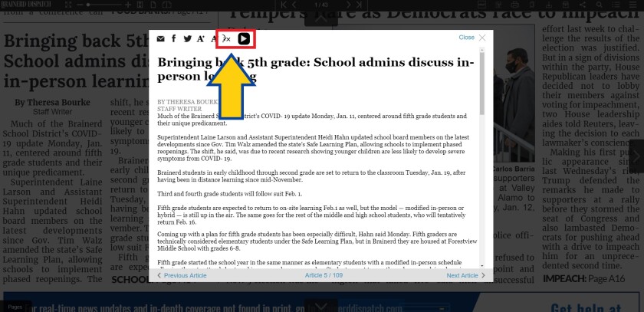Click 'BY THERESA BOURKE' byline in popup
This screenshot has width=644, height=312.
pyautogui.click(x=187, y=102)
